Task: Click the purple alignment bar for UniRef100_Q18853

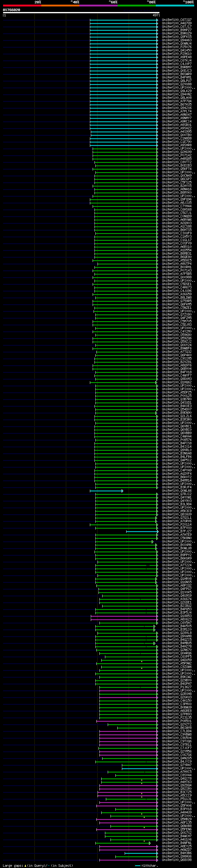Action: pyautogui.click(x=124, y=616)
